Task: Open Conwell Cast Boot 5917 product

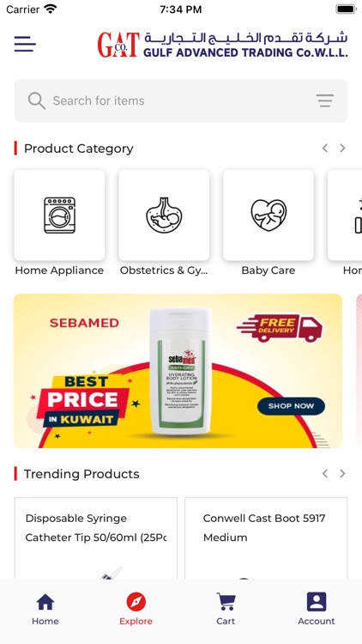Action: [x=266, y=538]
